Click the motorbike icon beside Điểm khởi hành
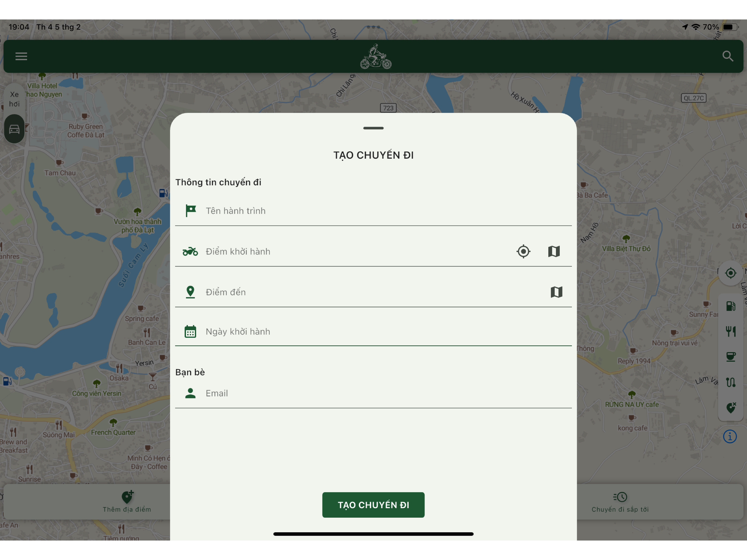This screenshot has width=747, height=560. (190, 252)
